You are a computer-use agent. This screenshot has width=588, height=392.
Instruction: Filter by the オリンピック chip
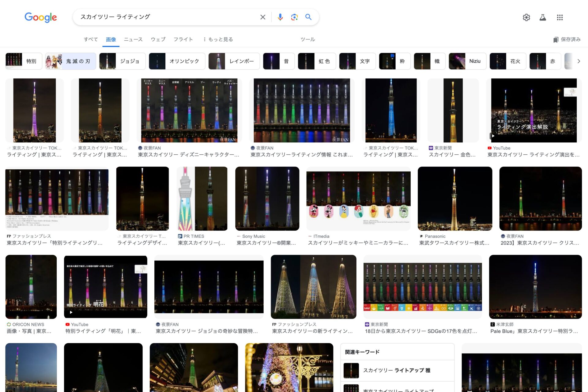(x=177, y=61)
